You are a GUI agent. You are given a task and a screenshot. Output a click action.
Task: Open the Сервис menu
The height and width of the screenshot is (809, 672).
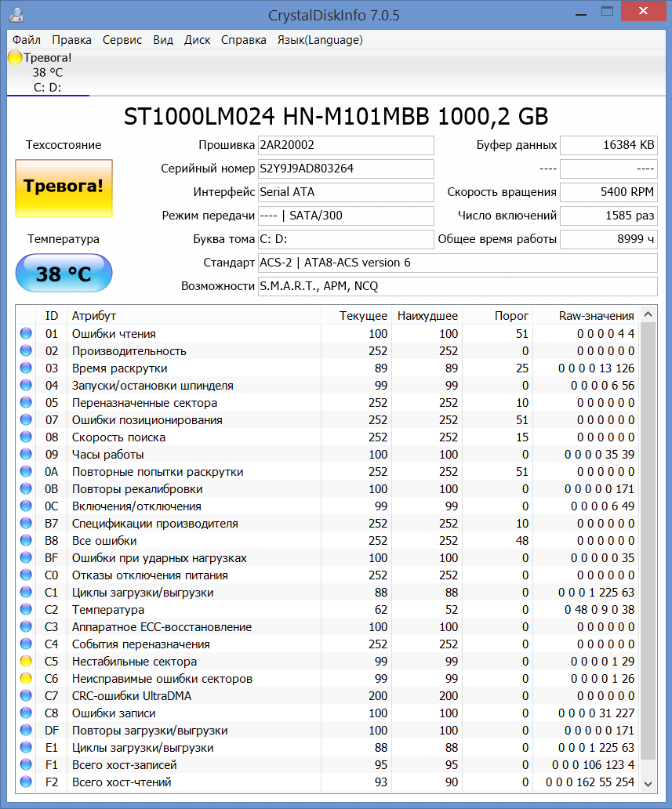pos(122,40)
